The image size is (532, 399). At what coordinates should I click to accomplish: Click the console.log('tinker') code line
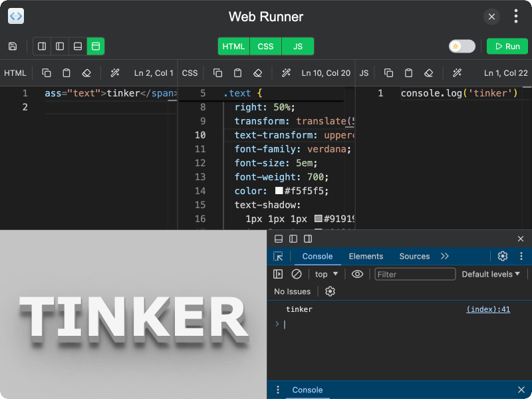[459, 93]
